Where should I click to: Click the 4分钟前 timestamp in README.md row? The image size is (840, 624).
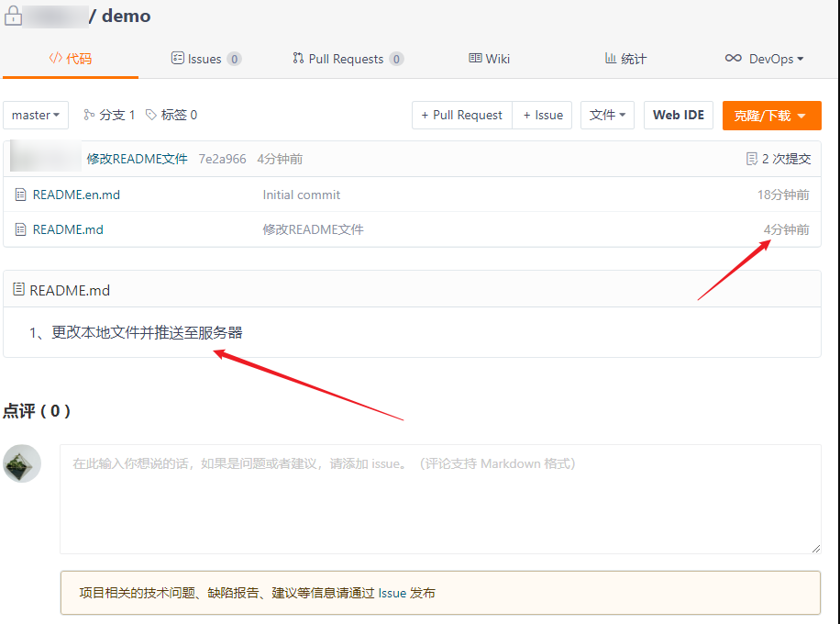(787, 229)
